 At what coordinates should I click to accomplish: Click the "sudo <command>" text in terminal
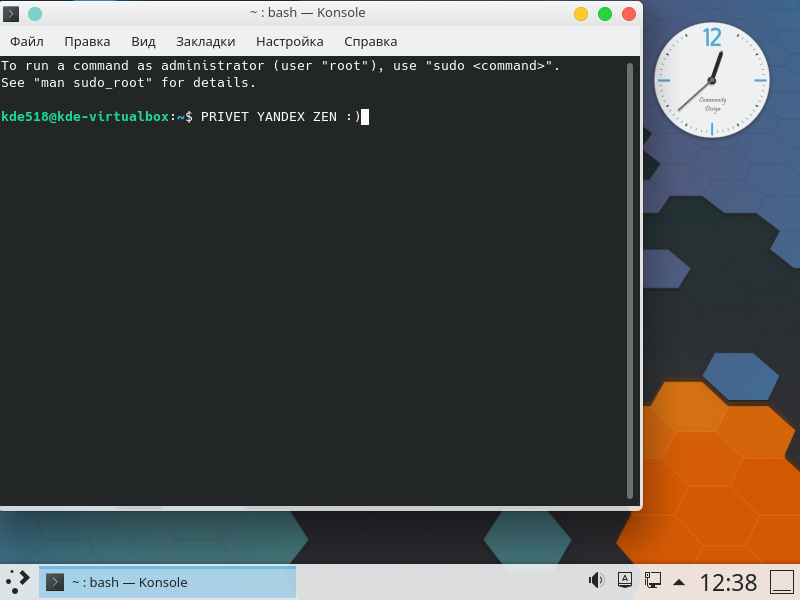tap(489, 66)
